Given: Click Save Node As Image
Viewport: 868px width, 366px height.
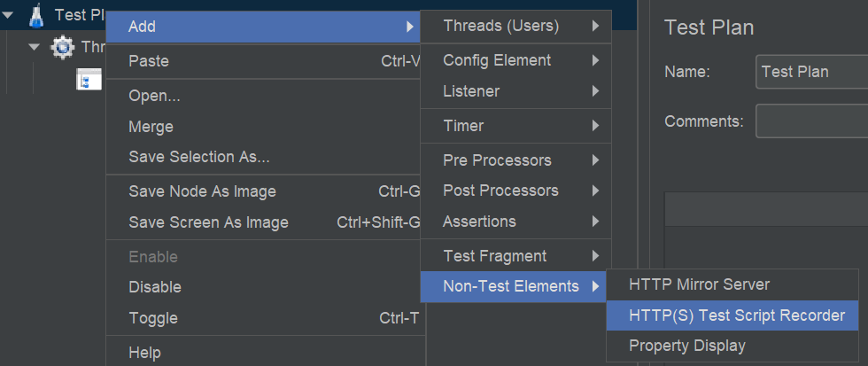Looking at the screenshot, I should (x=202, y=191).
